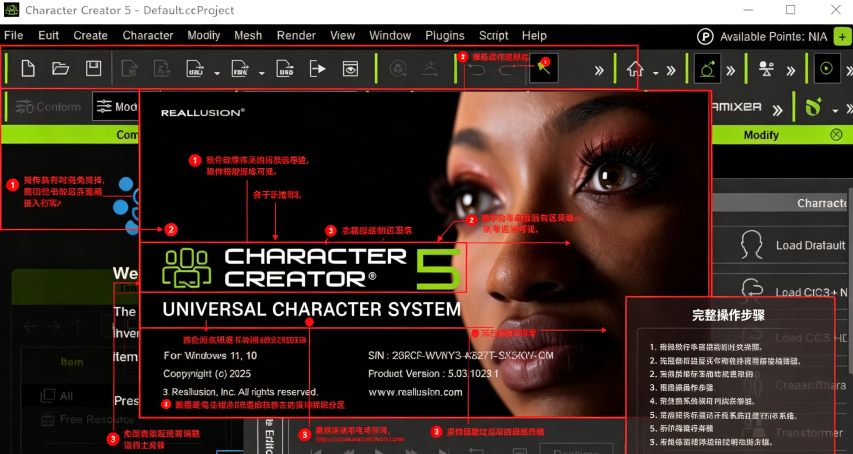Click the Mod sliders button beside Conform

(x=116, y=107)
